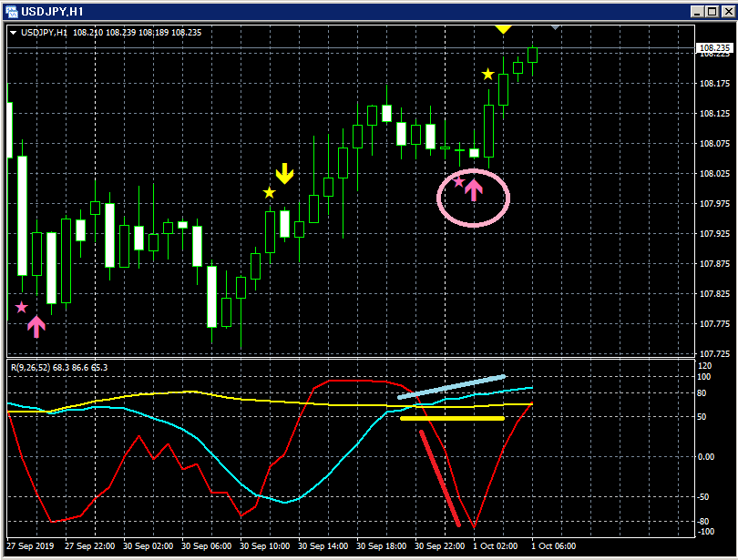Click the current price label 108.235
Screen dimensions: 738x560
[x=714, y=48]
